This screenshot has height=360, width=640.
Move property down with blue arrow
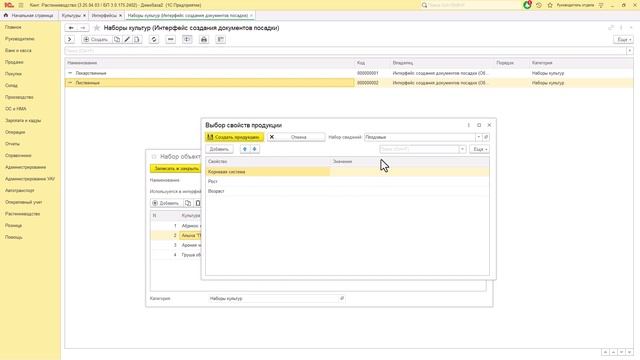(255, 149)
